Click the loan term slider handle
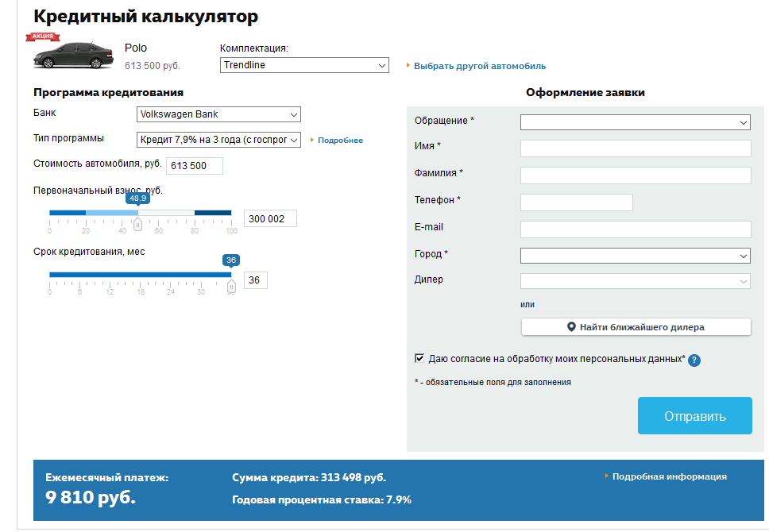 231,286
